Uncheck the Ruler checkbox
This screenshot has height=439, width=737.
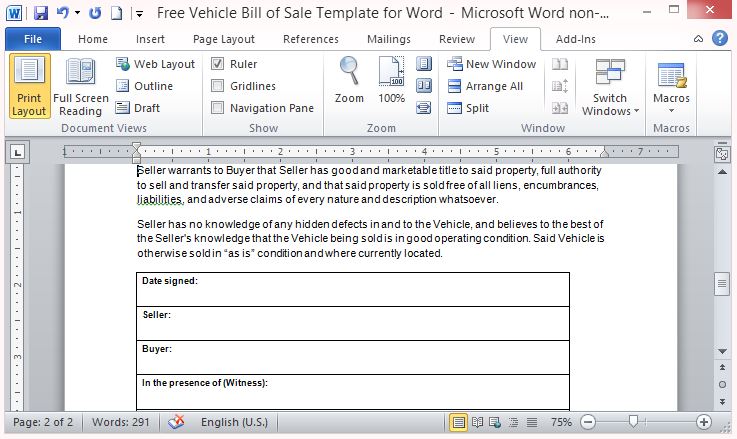pyautogui.click(x=218, y=64)
